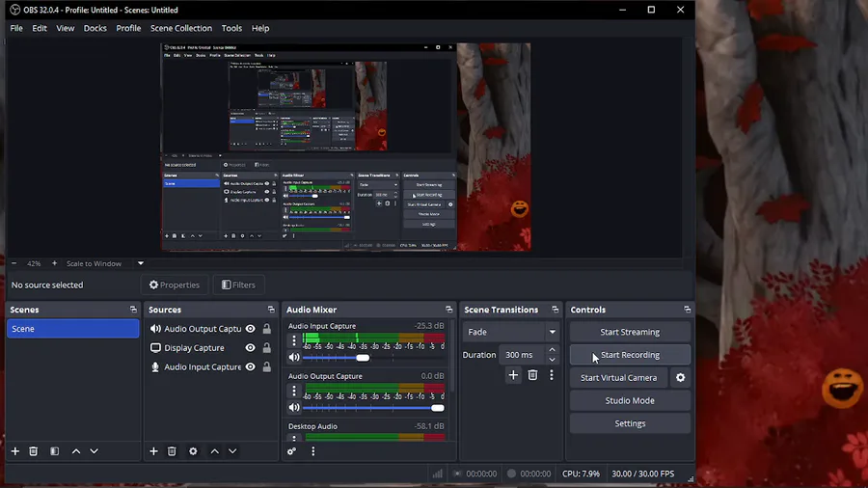This screenshot has width=868, height=488.
Task: Add a new source with plus icon
Action: pos(153,451)
